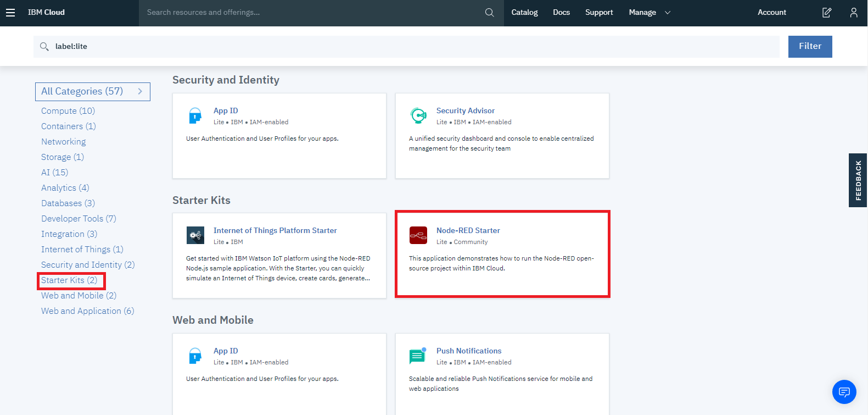868x415 pixels.
Task: Select the AI (15) category
Action: tap(55, 173)
